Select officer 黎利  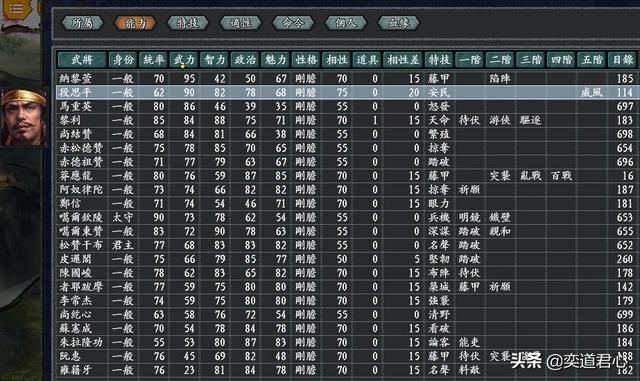(70, 120)
